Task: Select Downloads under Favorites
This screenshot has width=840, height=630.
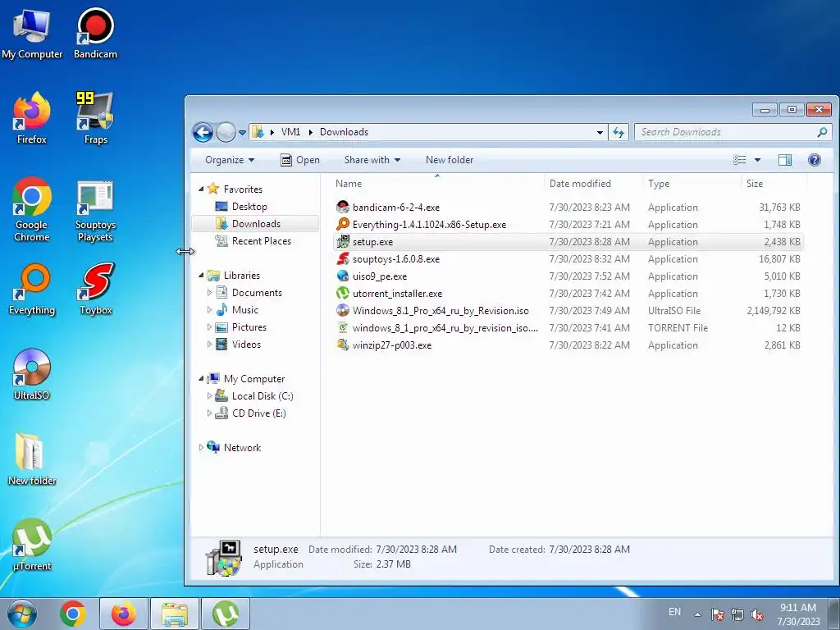Action: pyautogui.click(x=256, y=223)
